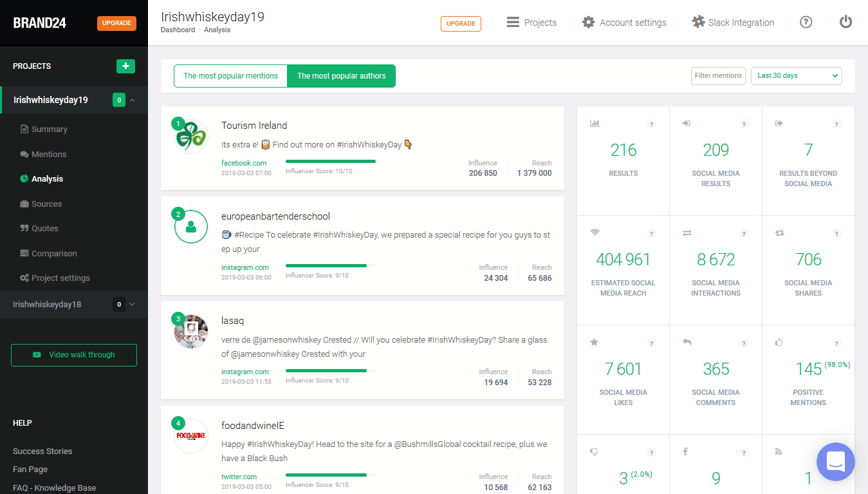Viewport: 868px width, 494px height.
Task: Click the green add project plus button
Action: [125, 66]
